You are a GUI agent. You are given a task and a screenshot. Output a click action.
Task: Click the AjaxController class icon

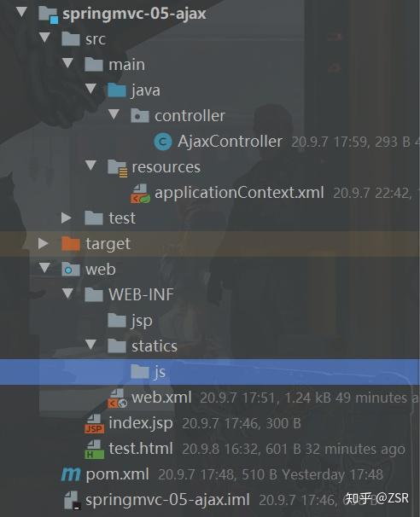(163, 142)
